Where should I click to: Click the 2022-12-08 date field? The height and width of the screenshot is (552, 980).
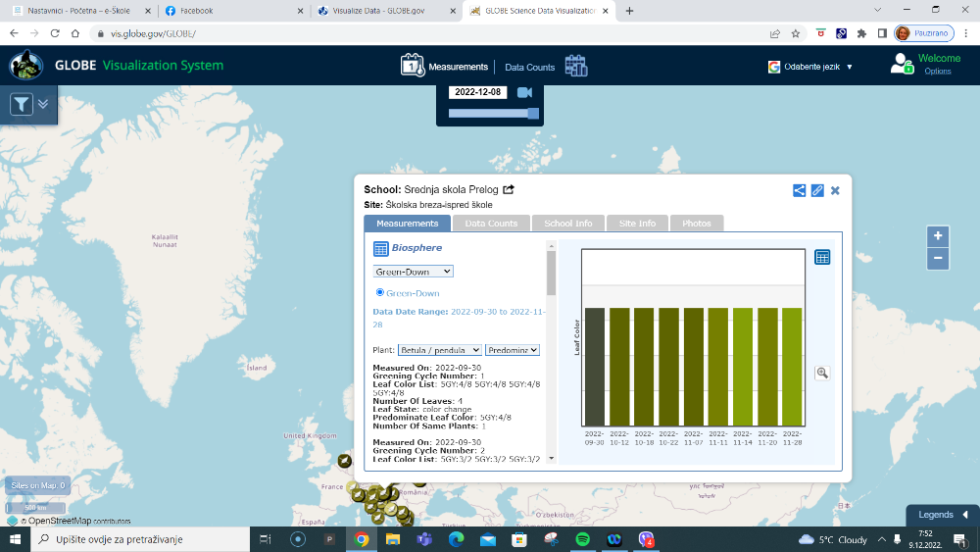(x=477, y=92)
